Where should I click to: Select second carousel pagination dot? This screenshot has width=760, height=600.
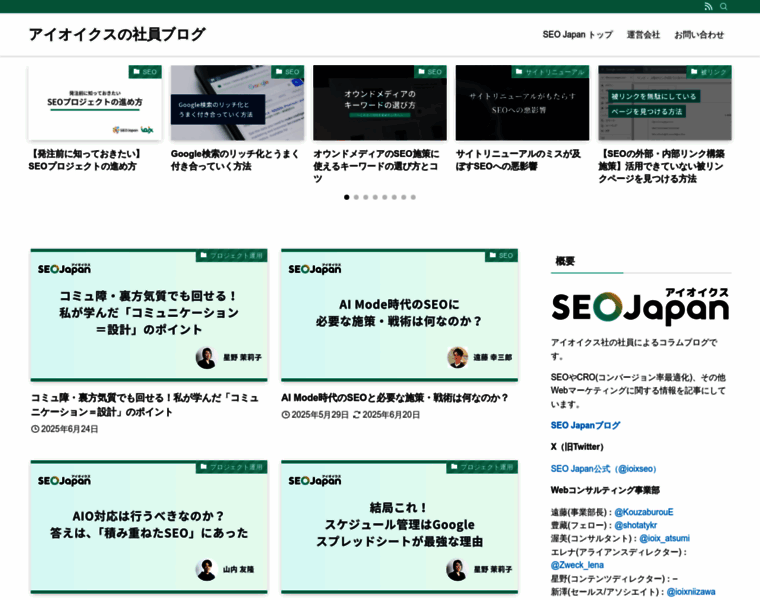[356, 197]
